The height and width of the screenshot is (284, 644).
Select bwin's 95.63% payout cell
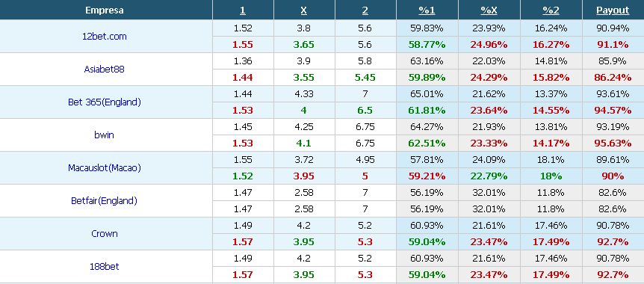613,143
